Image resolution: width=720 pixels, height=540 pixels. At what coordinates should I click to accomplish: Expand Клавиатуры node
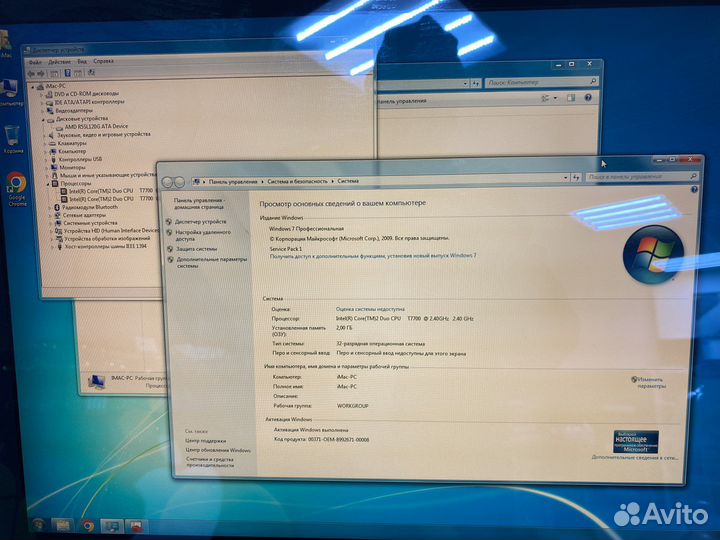point(45,144)
